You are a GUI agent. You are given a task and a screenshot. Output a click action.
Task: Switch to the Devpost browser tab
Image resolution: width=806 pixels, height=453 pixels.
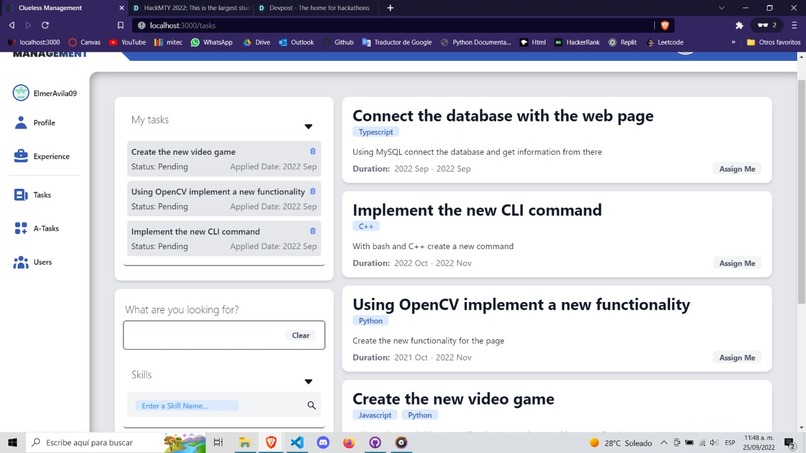pyautogui.click(x=317, y=8)
